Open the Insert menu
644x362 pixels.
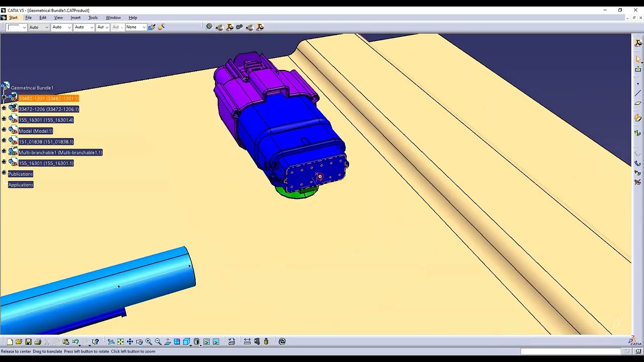75,18
